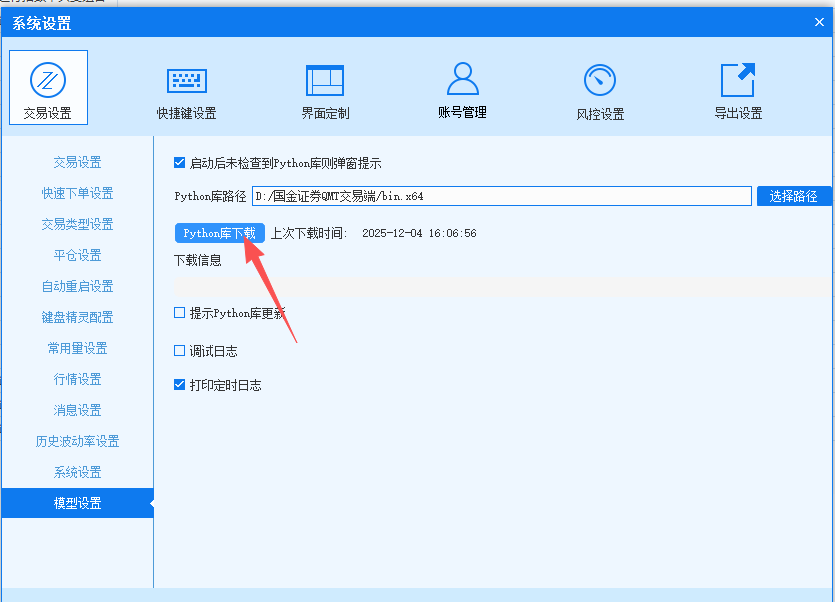
Task: Click the 2025-12-04 16:06:56 download time
Action: (x=419, y=233)
